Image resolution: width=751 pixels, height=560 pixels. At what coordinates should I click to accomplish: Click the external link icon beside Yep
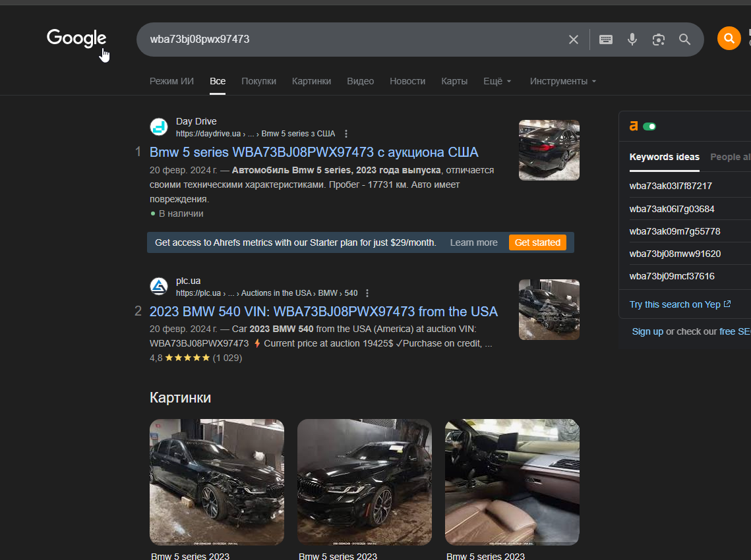click(x=727, y=304)
